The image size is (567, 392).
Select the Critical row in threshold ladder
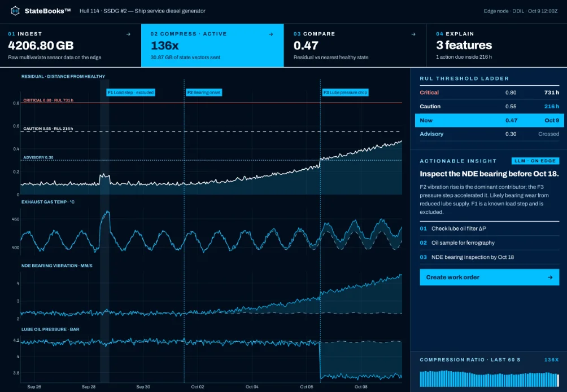click(489, 93)
